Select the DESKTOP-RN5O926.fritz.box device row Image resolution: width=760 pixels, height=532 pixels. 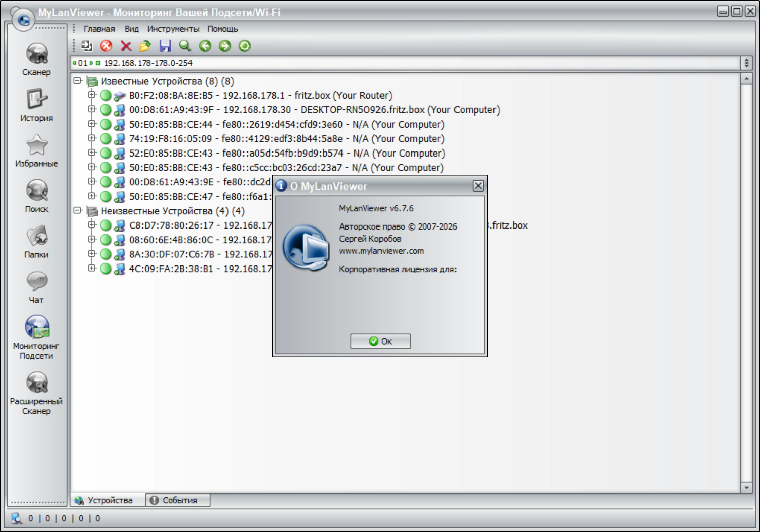coord(314,110)
